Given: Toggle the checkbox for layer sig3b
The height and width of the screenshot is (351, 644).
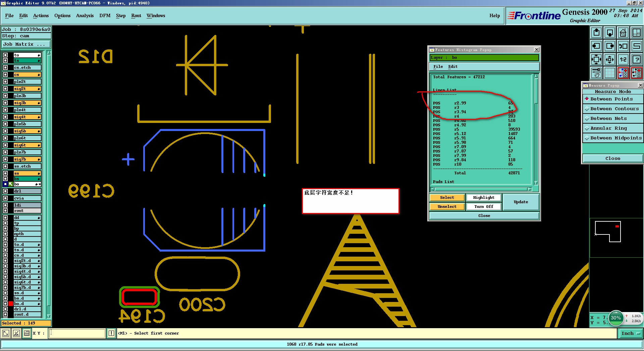Looking at the screenshot, I should tap(5, 103).
